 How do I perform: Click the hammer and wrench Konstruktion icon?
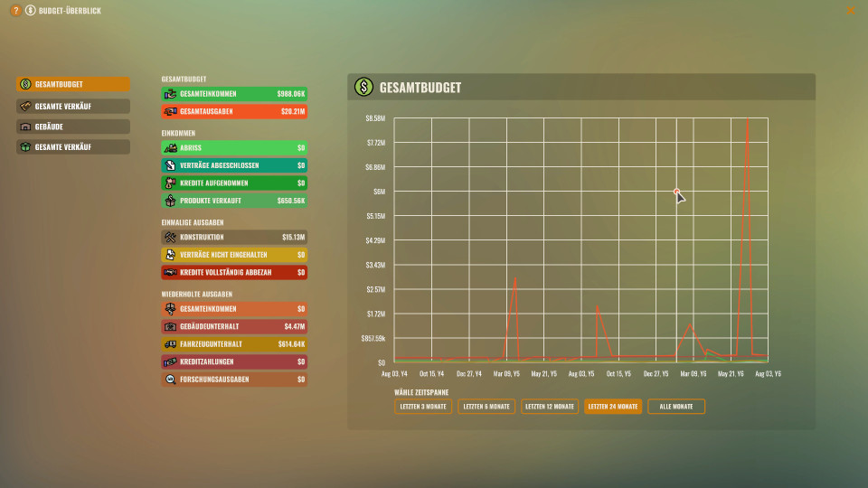[x=170, y=237]
